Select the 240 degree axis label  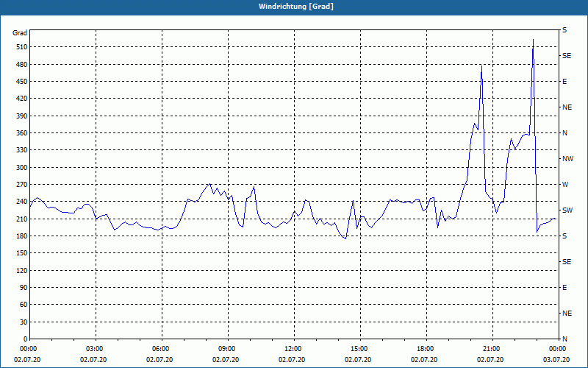click(x=22, y=202)
